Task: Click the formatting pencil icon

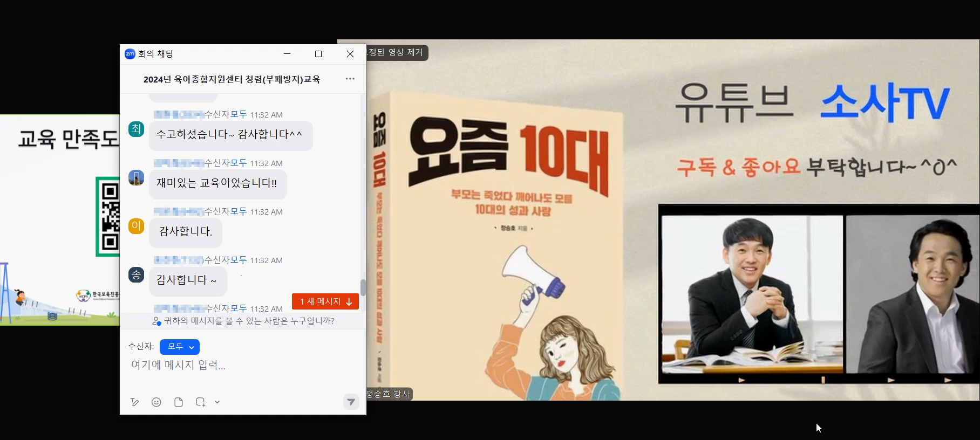Action: pos(135,402)
